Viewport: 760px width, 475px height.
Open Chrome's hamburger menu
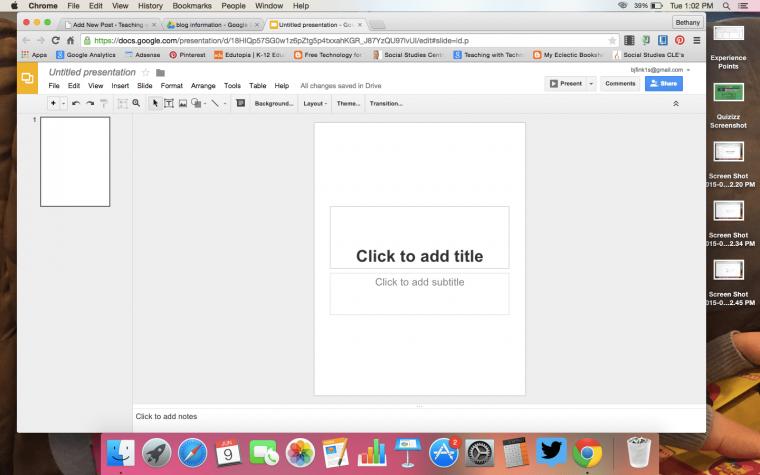coord(697,41)
